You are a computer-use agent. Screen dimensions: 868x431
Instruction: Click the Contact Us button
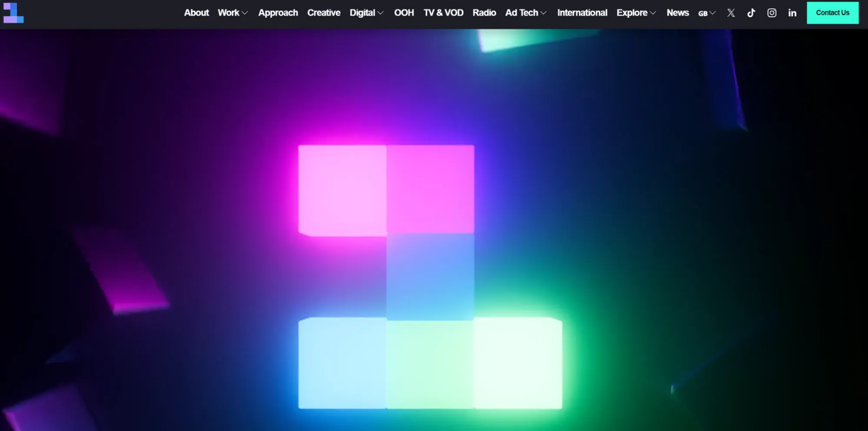(832, 13)
